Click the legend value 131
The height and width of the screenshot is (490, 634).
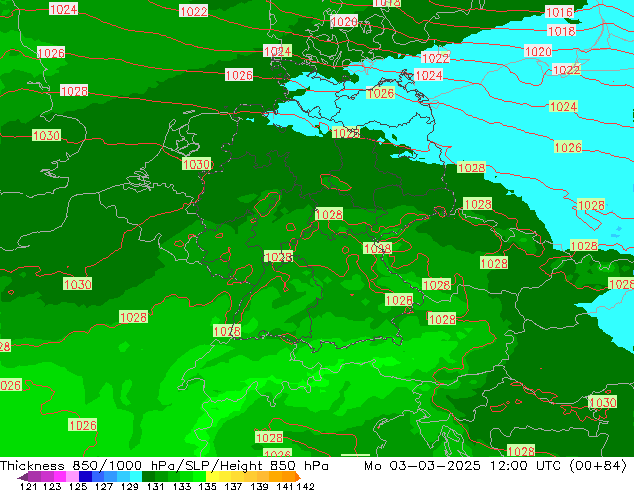click(x=156, y=486)
